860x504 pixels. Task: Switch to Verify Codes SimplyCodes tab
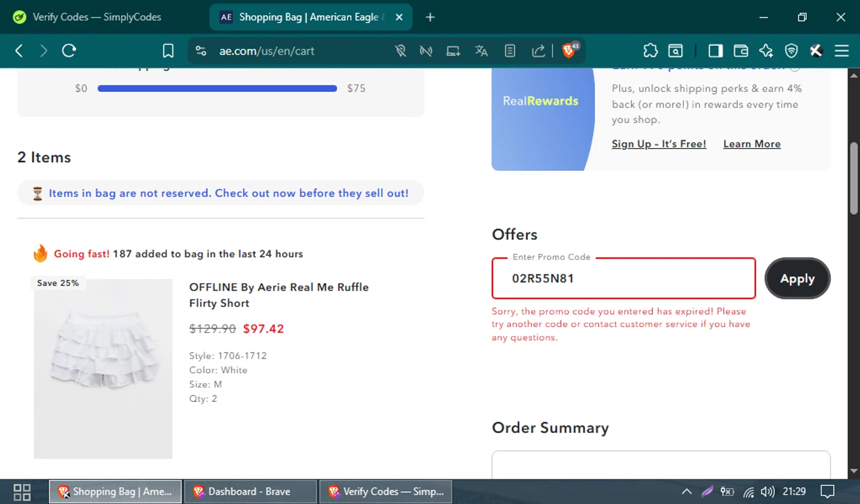pos(96,17)
